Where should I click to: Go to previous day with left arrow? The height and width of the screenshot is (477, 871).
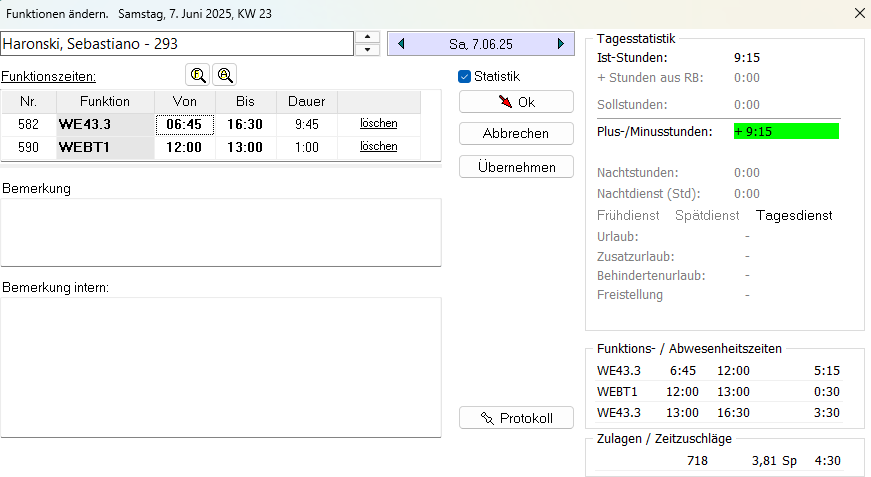[x=401, y=44]
